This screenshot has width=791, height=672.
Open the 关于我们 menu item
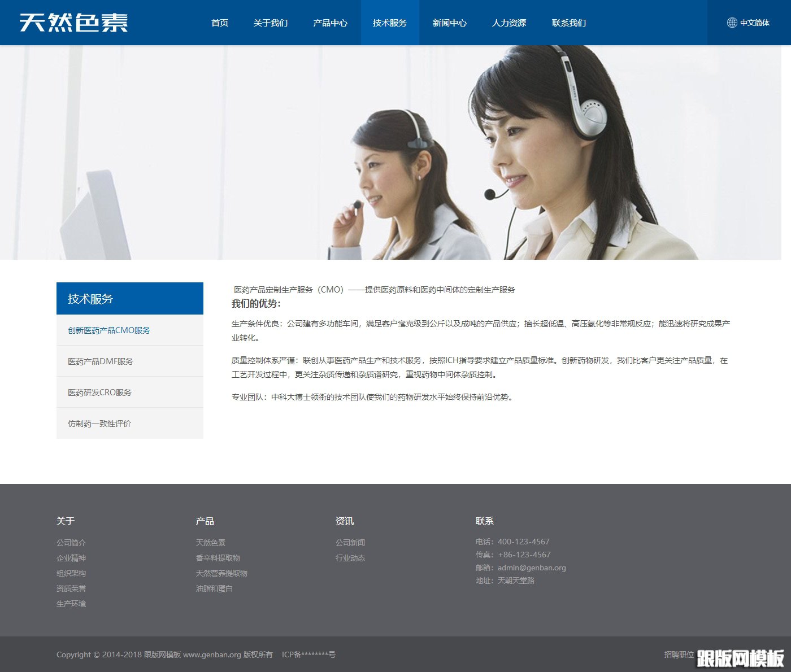(270, 23)
